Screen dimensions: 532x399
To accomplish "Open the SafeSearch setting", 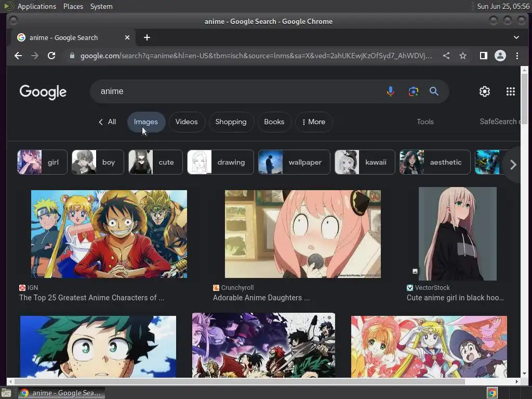I will click(500, 122).
